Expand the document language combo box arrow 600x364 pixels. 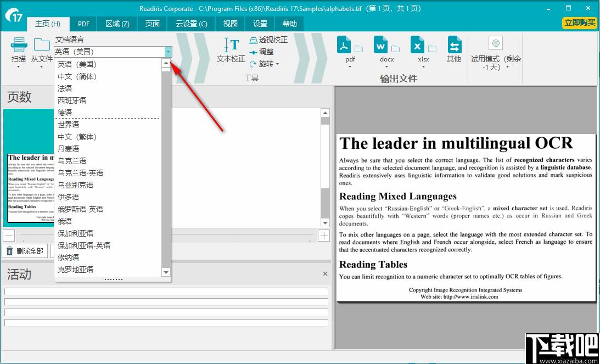pos(168,52)
